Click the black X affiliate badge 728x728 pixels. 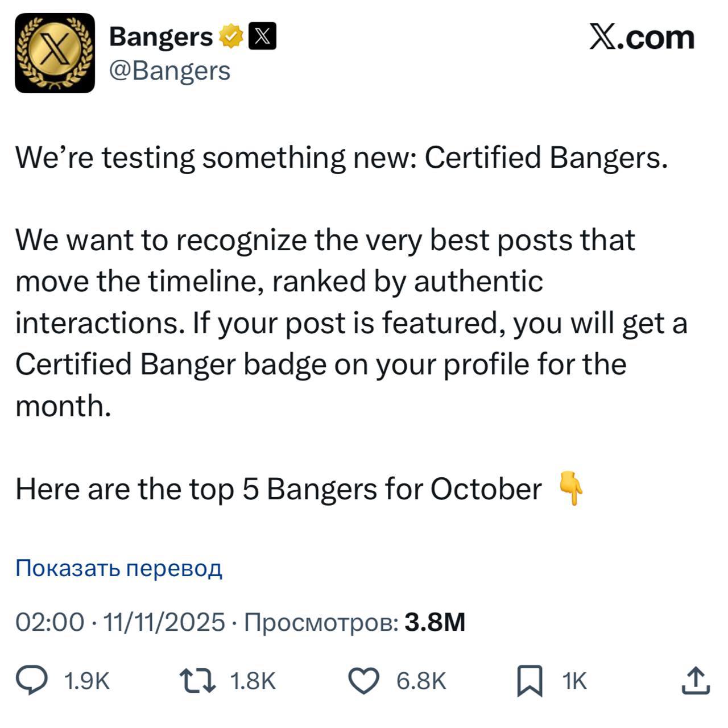(263, 38)
